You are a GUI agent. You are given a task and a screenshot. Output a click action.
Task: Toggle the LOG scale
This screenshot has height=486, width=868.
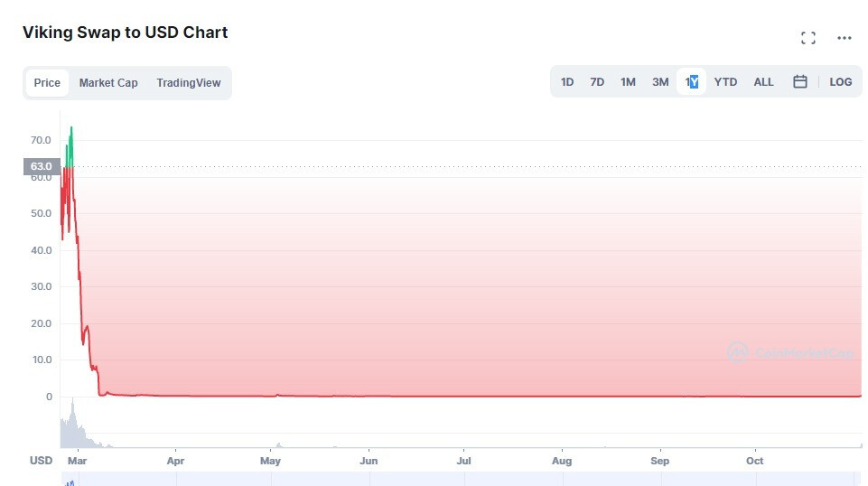click(840, 82)
